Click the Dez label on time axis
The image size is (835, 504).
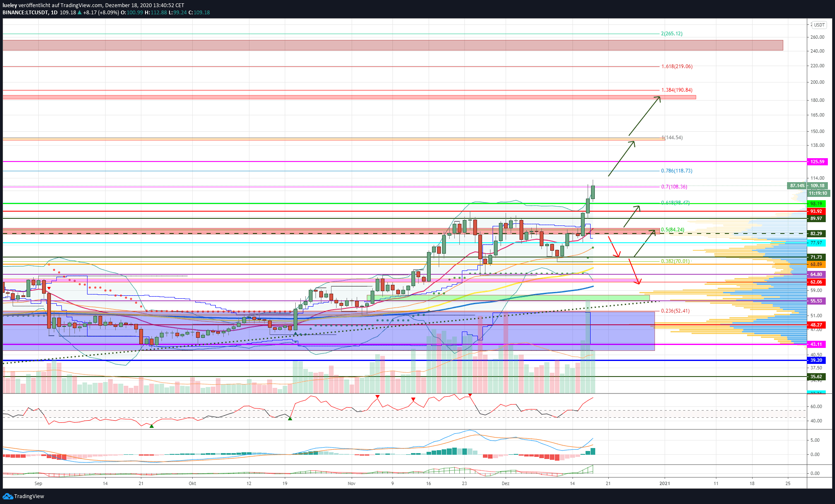(x=506, y=483)
